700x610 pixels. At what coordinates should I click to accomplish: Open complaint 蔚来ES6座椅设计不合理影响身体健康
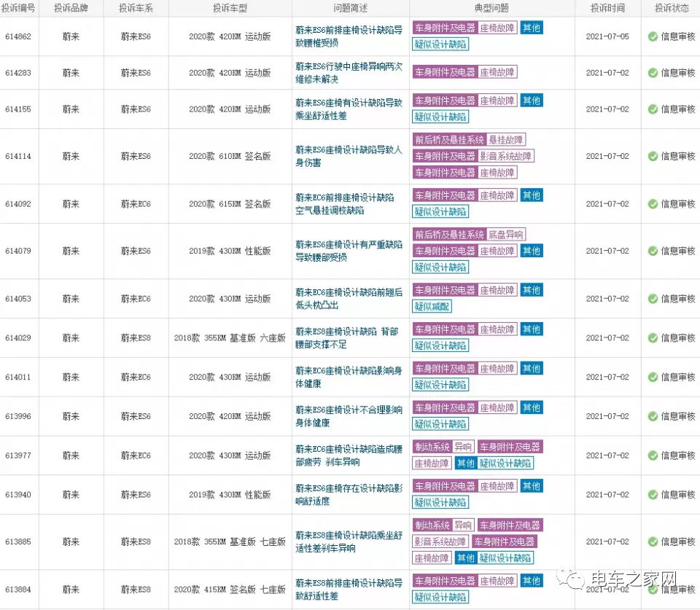[349, 416]
